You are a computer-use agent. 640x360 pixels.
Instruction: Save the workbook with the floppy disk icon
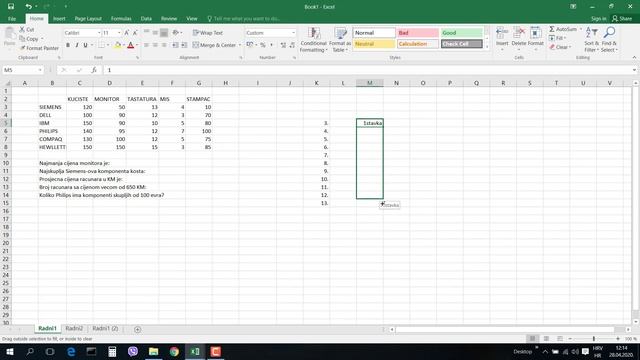[x=11, y=7]
